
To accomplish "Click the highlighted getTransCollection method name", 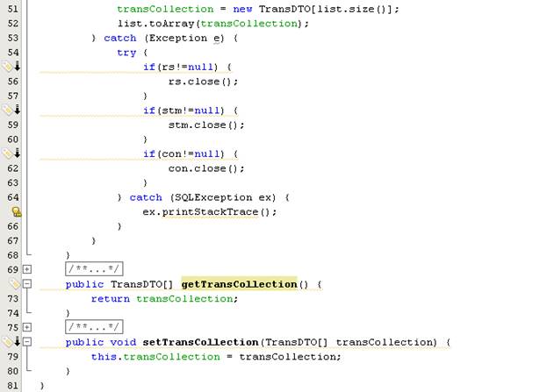I will click(240, 284).
